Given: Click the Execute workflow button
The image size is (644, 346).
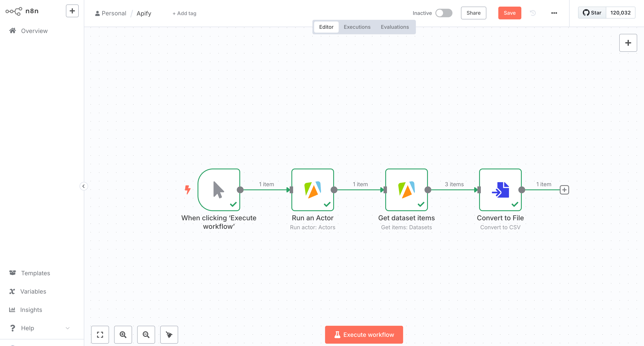Looking at the screenshot, I should coord(364,334).
